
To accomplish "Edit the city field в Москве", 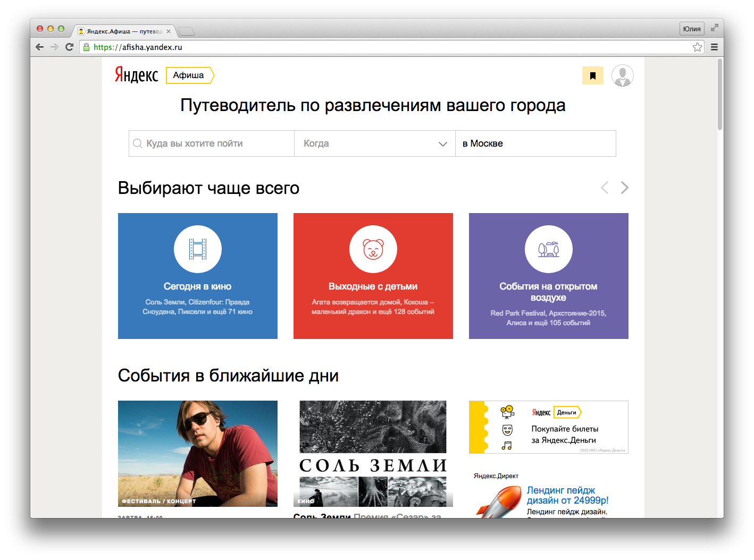I will click(535, 143).
